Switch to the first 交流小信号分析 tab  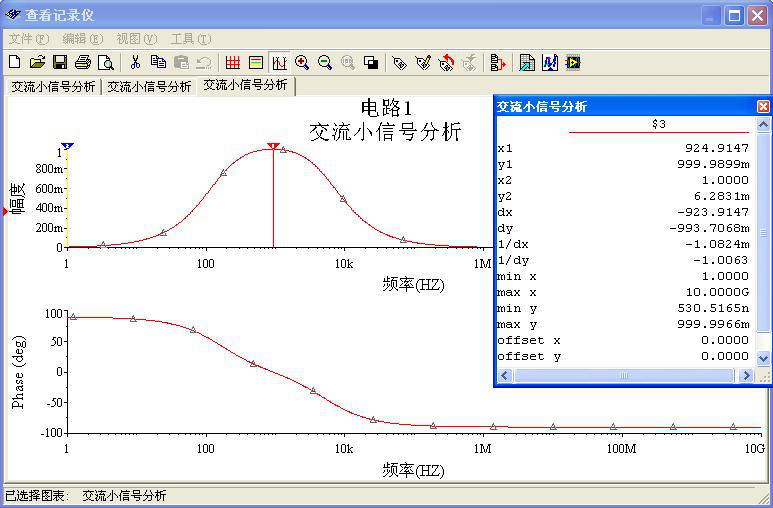click(x=53, y=87)
